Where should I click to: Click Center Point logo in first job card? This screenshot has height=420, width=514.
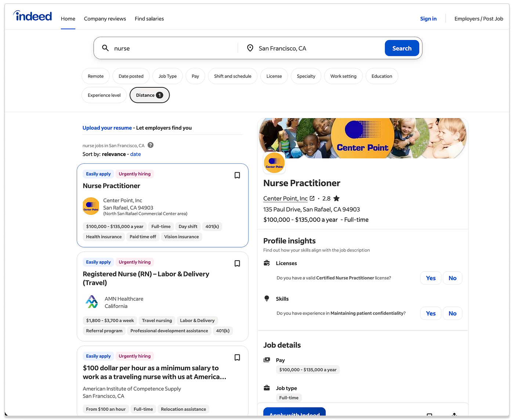pyautogui.click(x=91, y=206)
